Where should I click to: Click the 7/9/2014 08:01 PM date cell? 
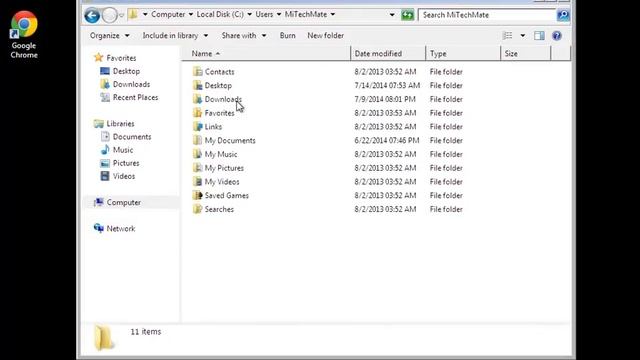(x=385, y=99)
